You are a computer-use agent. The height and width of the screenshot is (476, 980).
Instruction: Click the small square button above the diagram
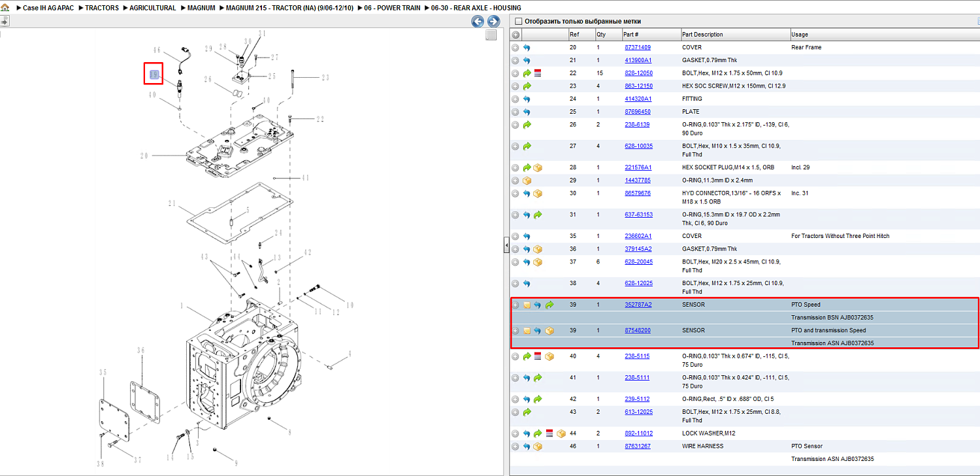pos(491,35)
